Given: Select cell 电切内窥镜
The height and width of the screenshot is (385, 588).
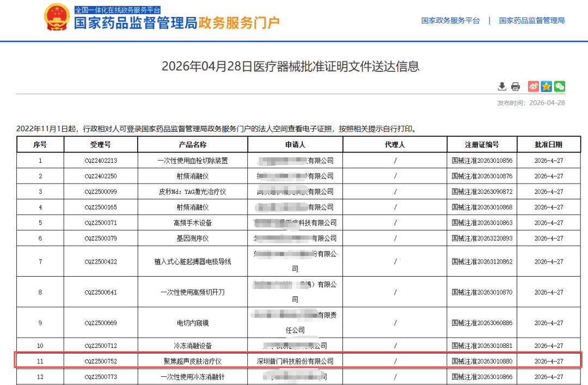Looking at the screenshot, I should (193, 323).
